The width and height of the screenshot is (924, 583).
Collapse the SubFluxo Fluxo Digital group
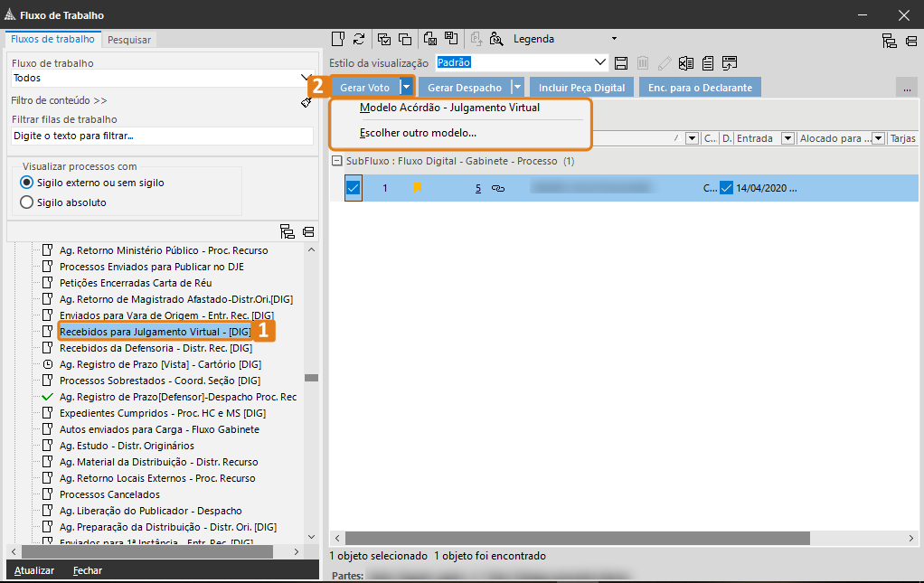point(336,161)
